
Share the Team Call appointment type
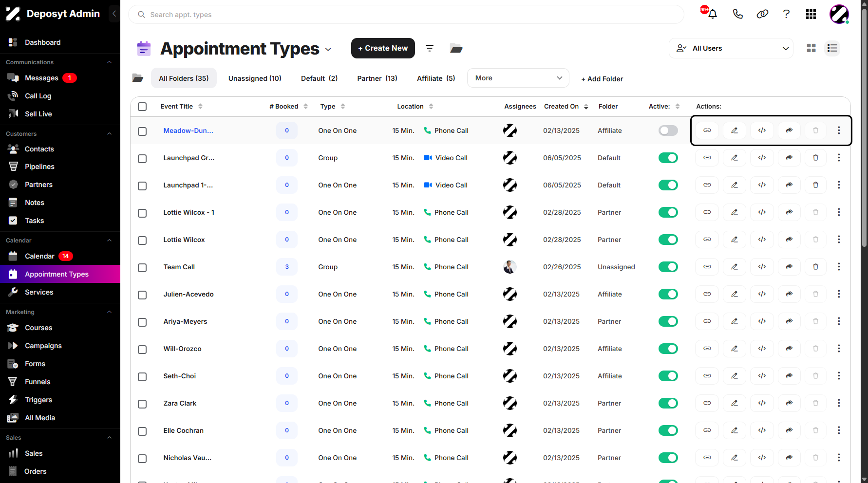tap(789, 267)
